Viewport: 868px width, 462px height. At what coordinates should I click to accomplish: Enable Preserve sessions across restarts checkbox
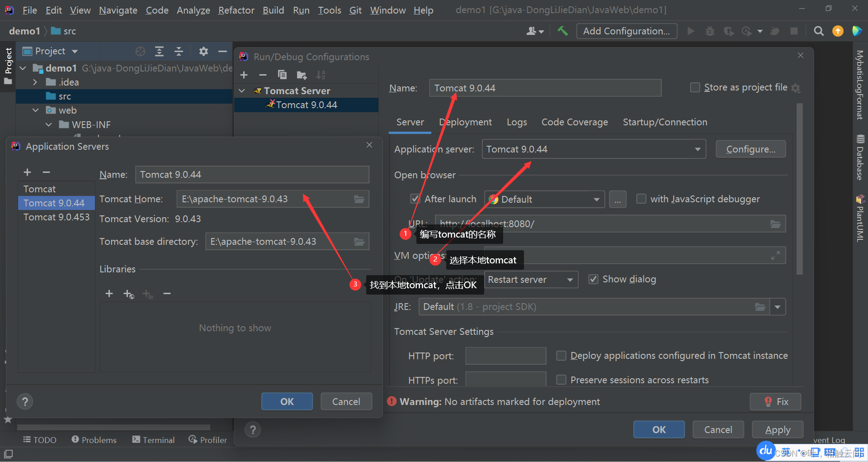tap(561, 380)
